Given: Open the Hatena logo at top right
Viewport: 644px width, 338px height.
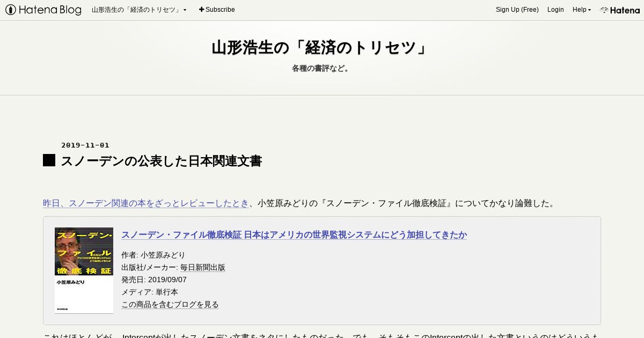Looking at the screenshot, I should [x=620, y=10].
